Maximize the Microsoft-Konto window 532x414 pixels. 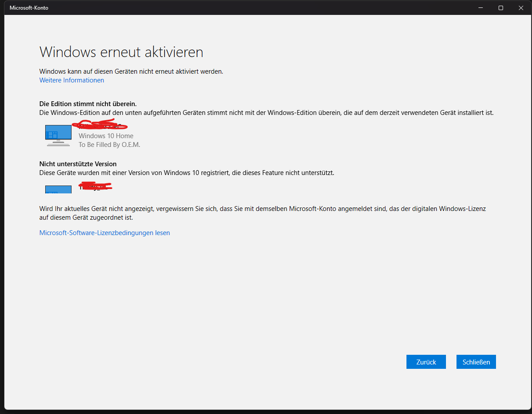coord(501,7)
